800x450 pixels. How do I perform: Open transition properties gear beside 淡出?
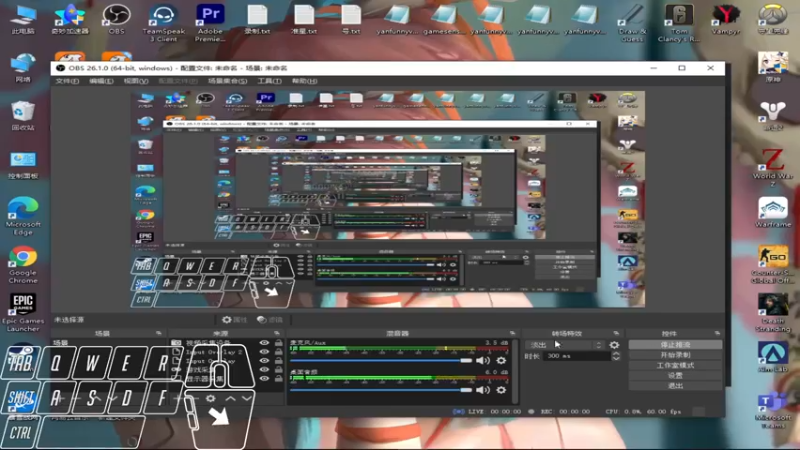[x=614, y=345]
